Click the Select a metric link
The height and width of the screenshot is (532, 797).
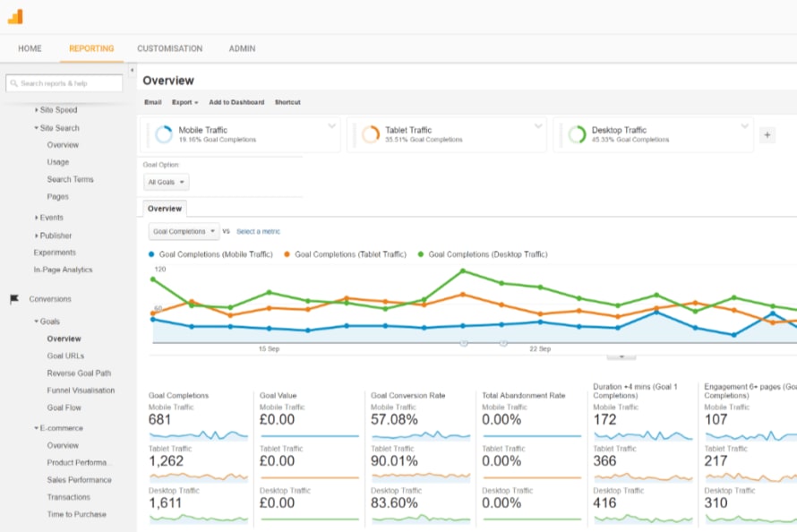tap(258, 231)
